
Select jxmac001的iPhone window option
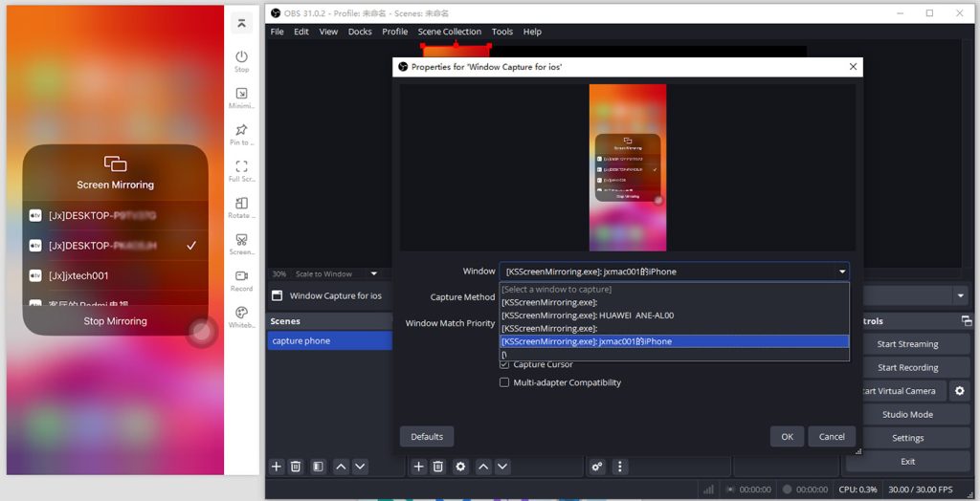click(x=674, y=341)
